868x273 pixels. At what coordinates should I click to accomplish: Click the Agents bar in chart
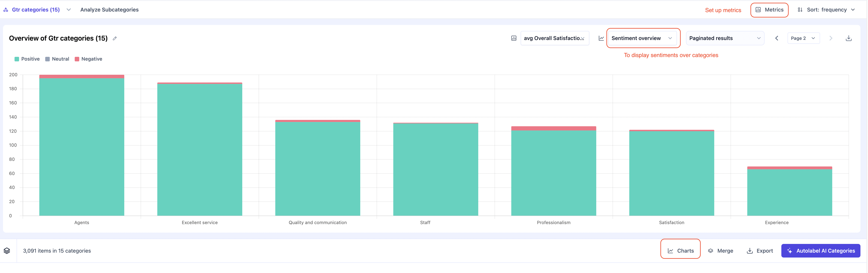82,145
